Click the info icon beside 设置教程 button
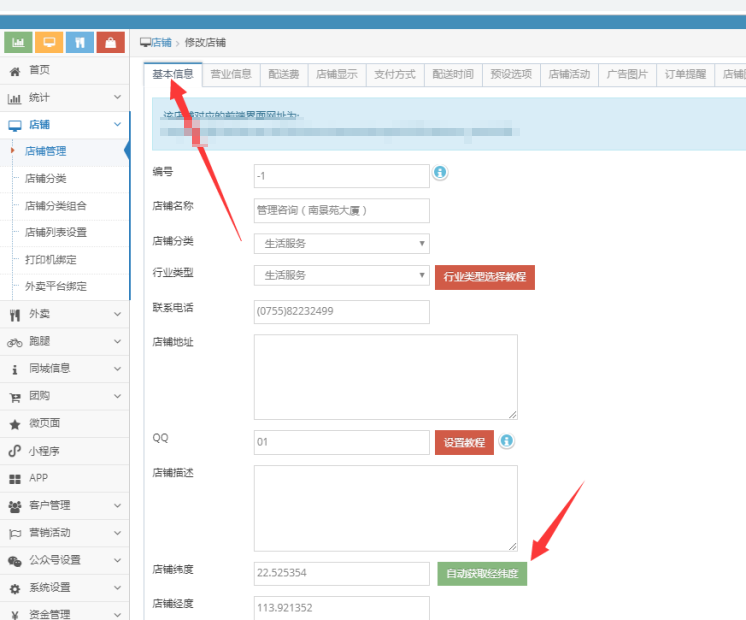The image size is (746, 620). (507, 441)
